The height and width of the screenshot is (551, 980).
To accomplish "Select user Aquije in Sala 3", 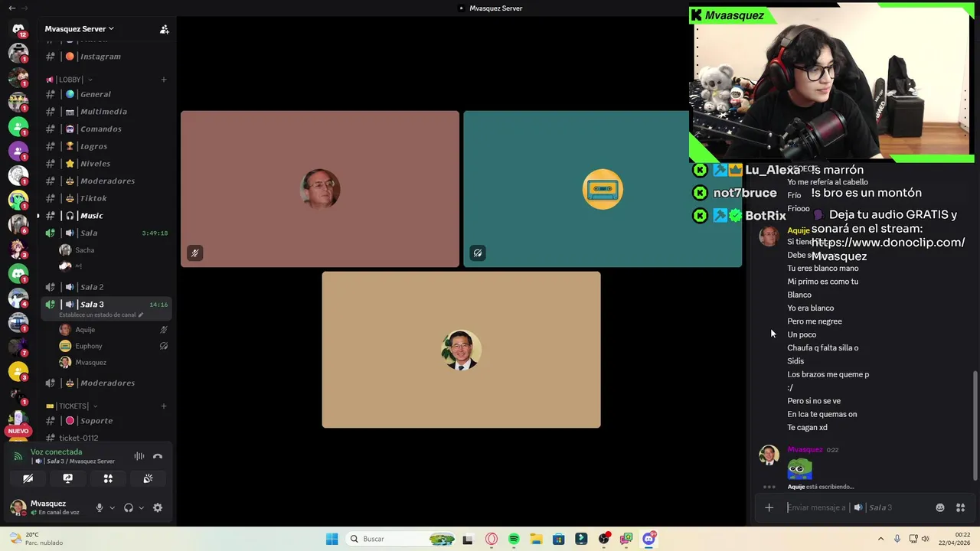I will tap(84, 330).
